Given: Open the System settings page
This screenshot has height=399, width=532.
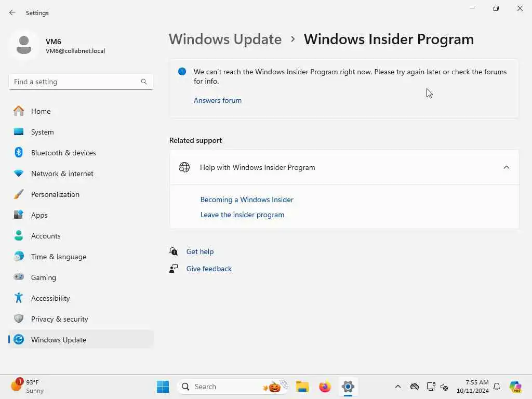Looking at the screenshot, I should coord(81,131).
